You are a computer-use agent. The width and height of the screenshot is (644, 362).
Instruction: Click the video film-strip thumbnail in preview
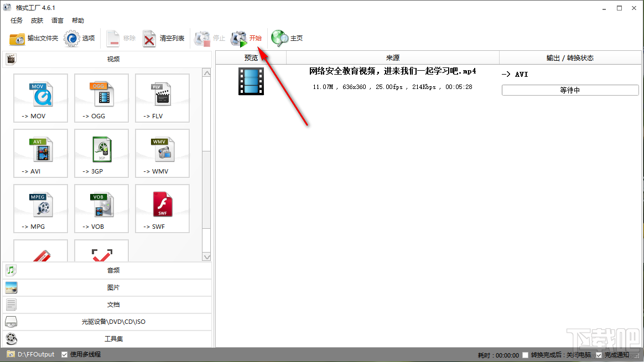[x=251, y=81]
